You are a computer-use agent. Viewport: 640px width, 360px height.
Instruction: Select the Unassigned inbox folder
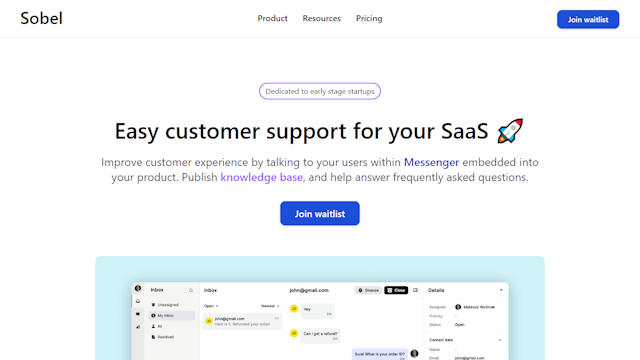click(165, 305)
